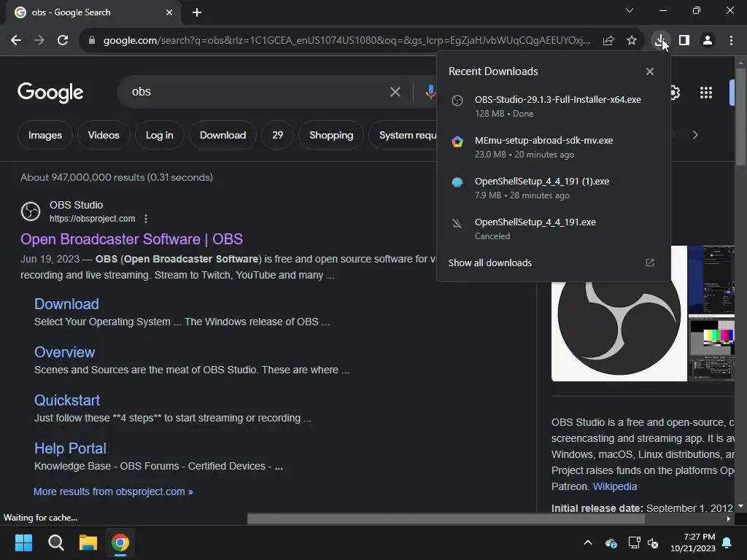Select the Videos filter
Screen dimensions: 747x560
tap(104, 135)
